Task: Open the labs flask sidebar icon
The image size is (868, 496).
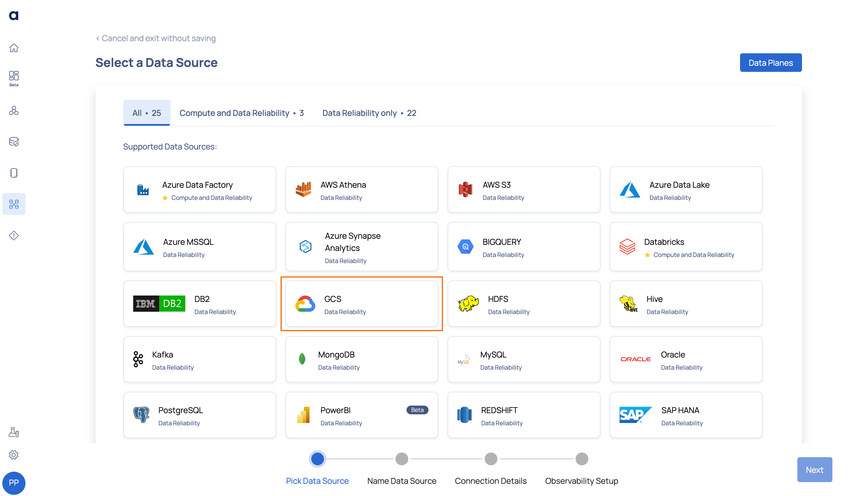Action: (14, 432)
